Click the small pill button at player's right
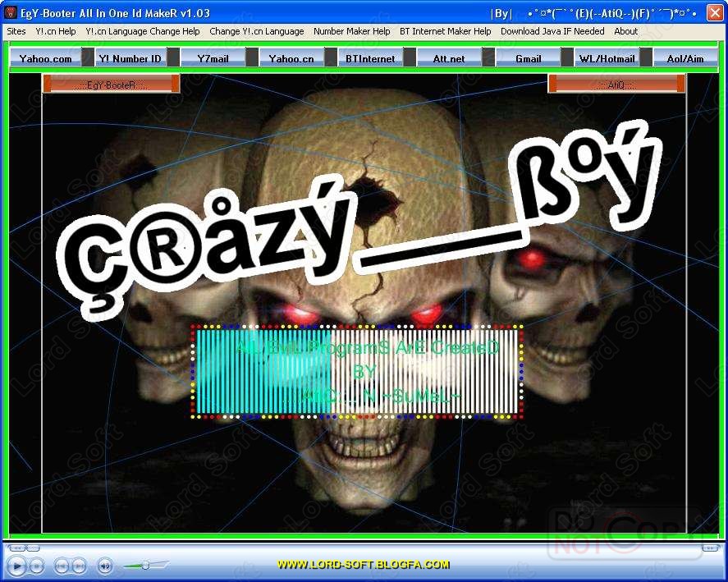Screen dimensions: 728x582 711,548
